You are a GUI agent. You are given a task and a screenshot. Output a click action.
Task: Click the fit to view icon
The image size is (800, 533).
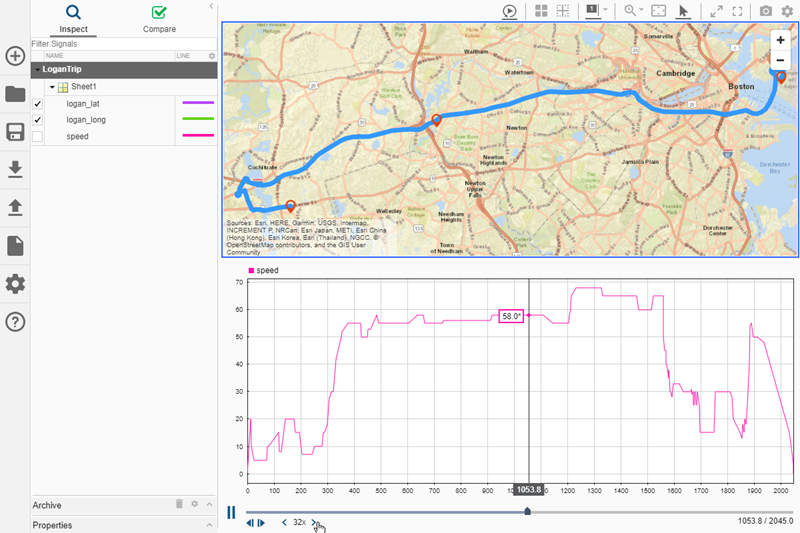coord(658,11)
